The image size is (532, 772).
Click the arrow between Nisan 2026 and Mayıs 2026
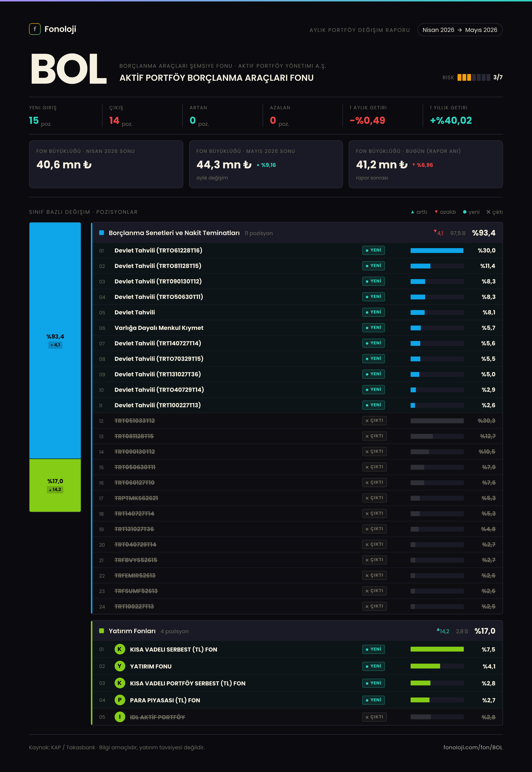pyautogui.click(x=460, y=30)
